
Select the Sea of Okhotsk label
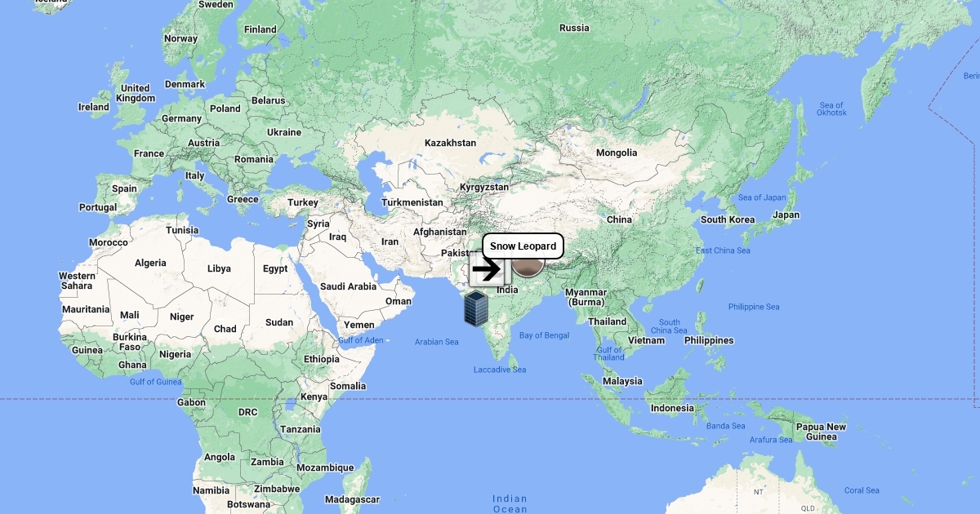click(833, 109)
